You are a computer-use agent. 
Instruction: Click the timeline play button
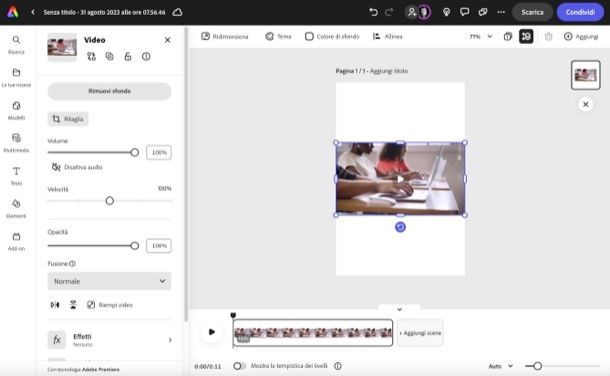tap(212, 332)
